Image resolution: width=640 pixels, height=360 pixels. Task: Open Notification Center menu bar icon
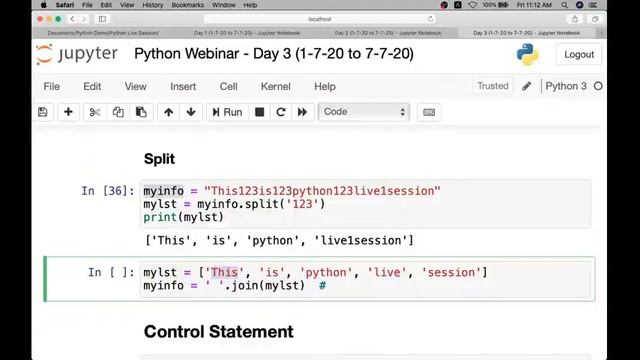click(593, 5)
